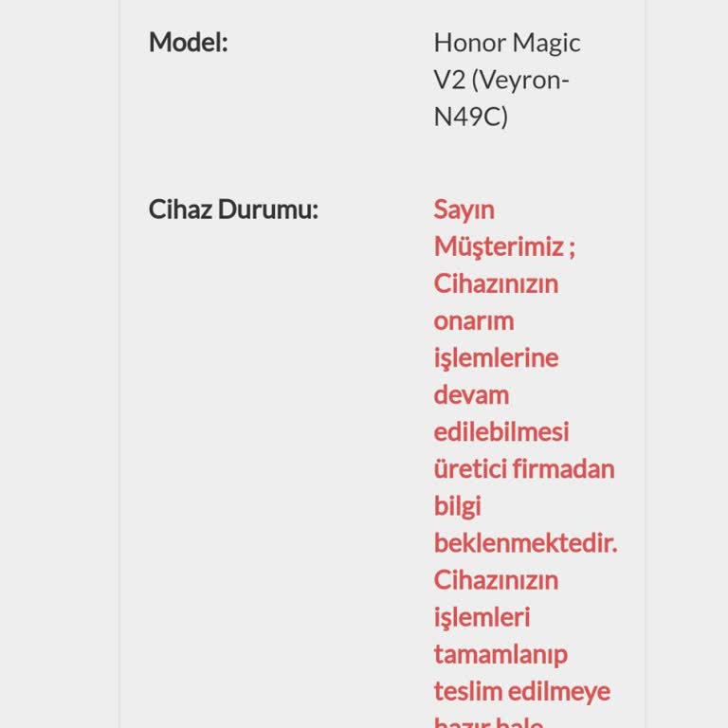Select the word "işlemlerine" in status message
This screenshot has height=728, width=728.
tap(496, 357)
